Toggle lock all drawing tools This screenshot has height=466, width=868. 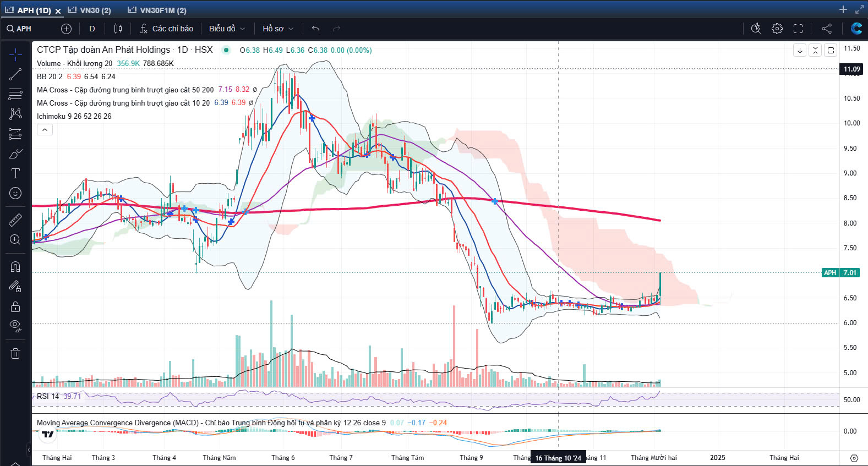click(x=15, y=306)
